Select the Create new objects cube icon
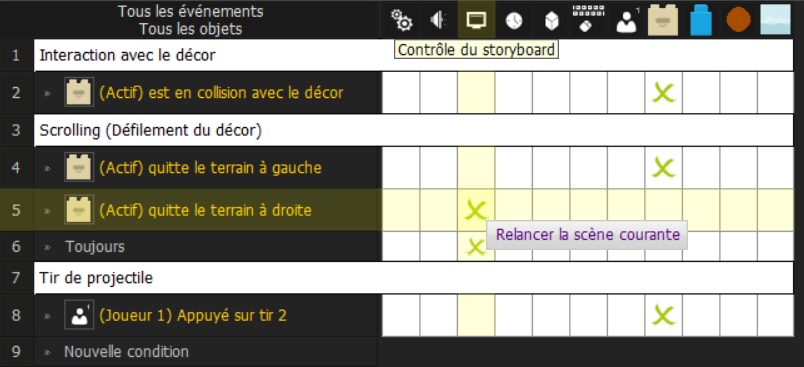804x367 pixels. point(551,21)
